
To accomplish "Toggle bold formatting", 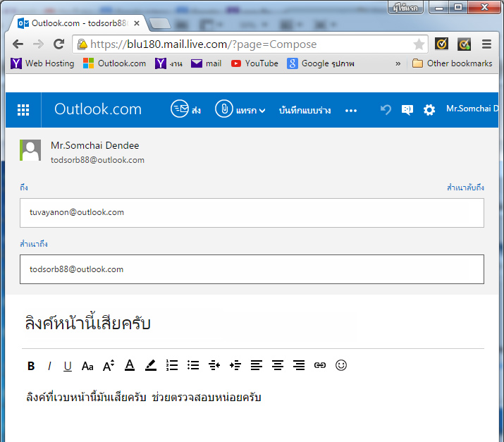I will 31,366.
